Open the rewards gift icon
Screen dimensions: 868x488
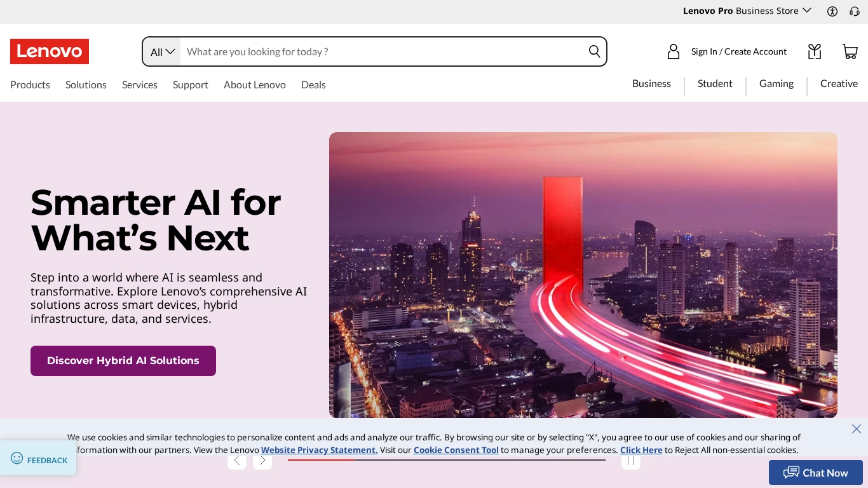(814, 51)
